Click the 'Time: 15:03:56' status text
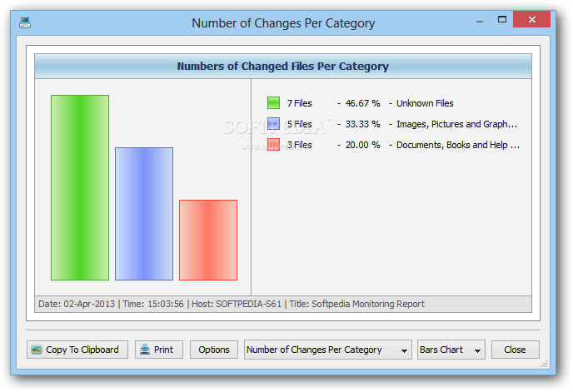Viewport: 573px width, 392px height. pos(153,304)
